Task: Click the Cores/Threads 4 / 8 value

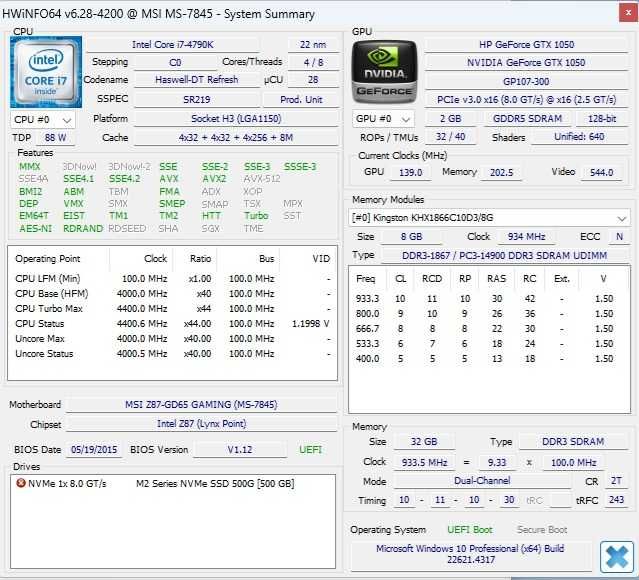Action: point(313,62)
